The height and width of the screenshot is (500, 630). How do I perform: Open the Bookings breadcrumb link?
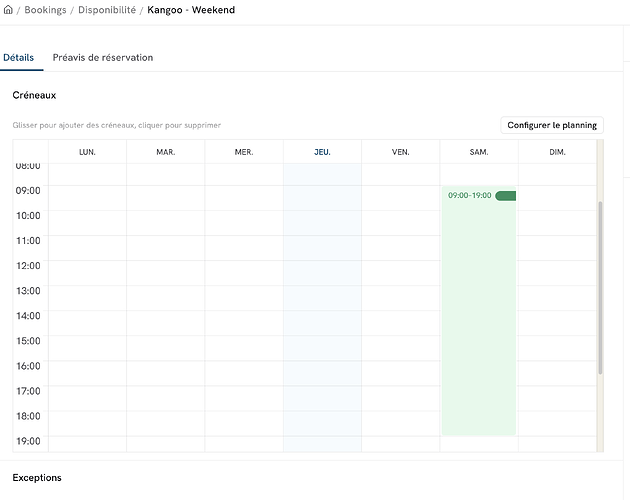pyautogui.click(x=45, y=10)
